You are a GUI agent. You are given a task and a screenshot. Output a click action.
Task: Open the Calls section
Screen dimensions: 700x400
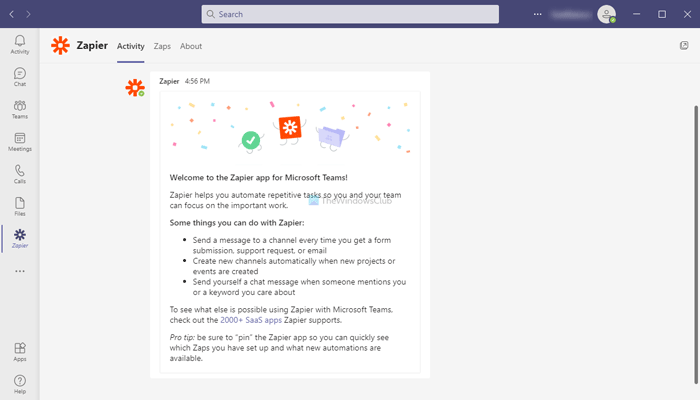click(20, 174)
